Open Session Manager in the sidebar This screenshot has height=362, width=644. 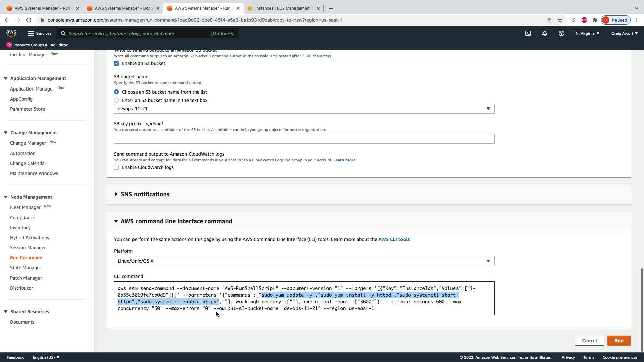click(x=28, y=248)
